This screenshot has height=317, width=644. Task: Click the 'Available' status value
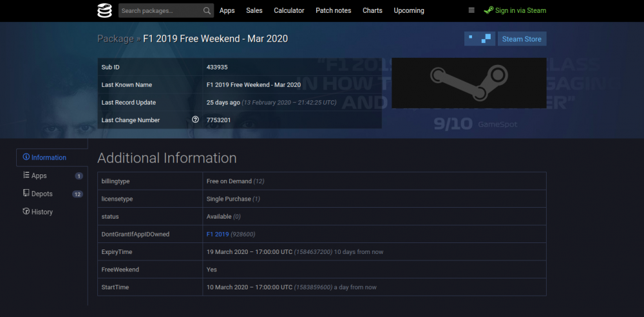[219, 217]
